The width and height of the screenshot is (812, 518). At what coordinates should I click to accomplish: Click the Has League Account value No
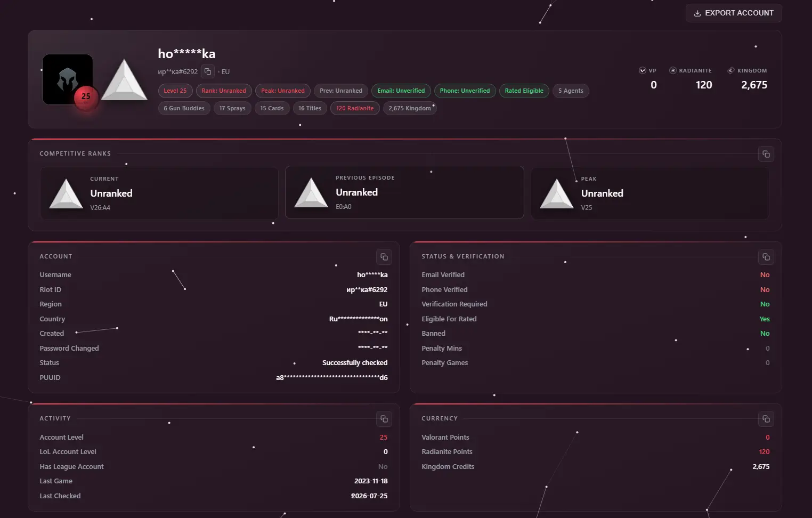click(383, 467)
